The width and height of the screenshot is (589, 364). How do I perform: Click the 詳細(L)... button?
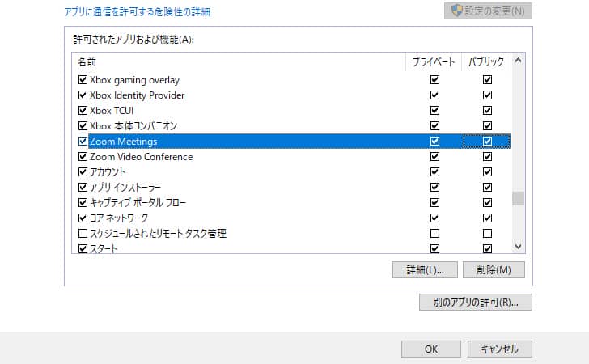point(425,269)
